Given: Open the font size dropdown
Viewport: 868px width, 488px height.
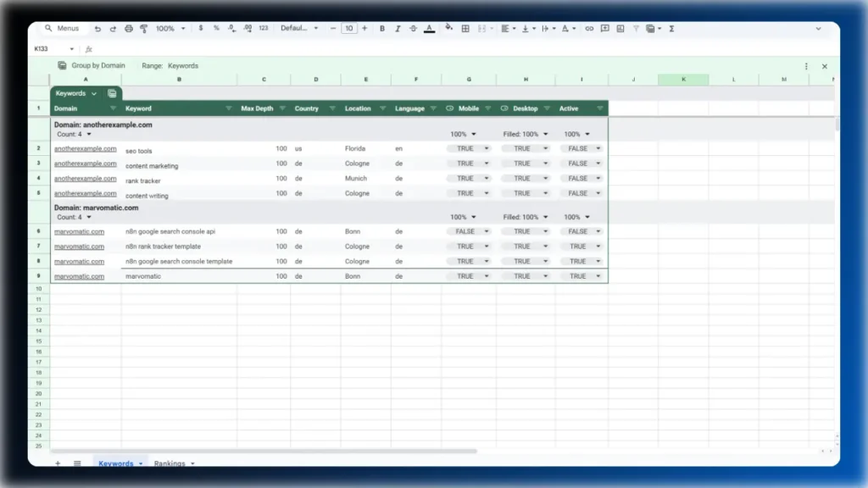Looking at the screenshot, I should (x=348, y=28).
